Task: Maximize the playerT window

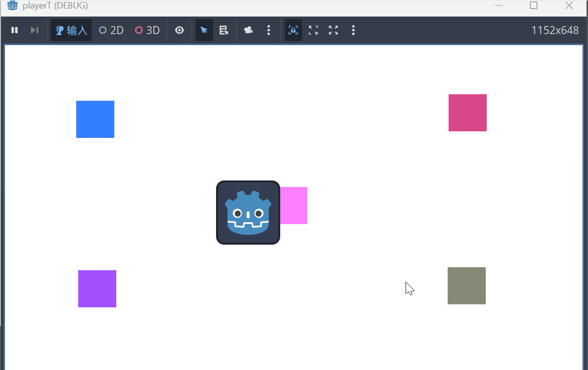Action: tap(534, 5)
